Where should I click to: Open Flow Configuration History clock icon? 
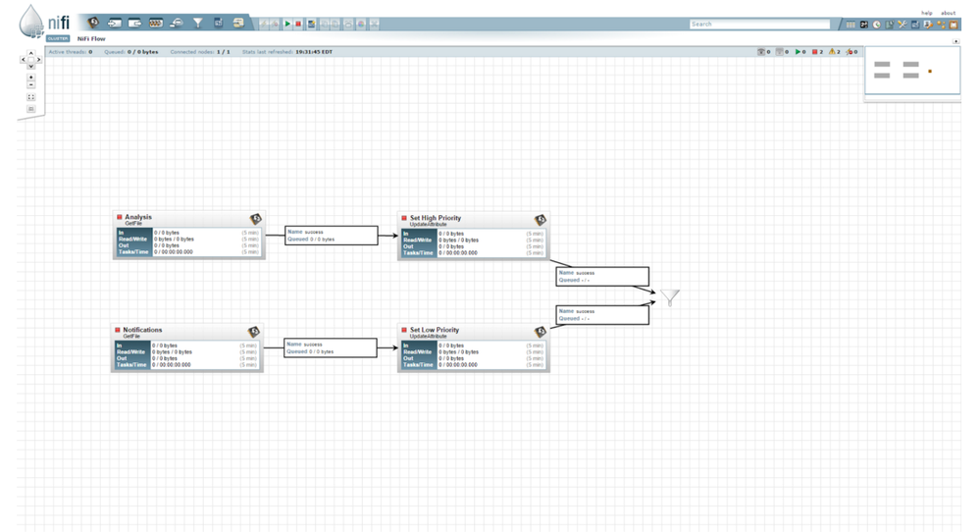(877, 25)
